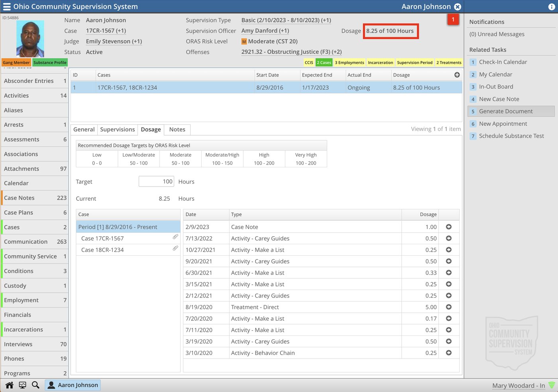Open the 3/10/2020 Behavior Chain entry arrow
Image resolution: width=558 pixels, height=392 pixels.
click(x=449, y=353)
